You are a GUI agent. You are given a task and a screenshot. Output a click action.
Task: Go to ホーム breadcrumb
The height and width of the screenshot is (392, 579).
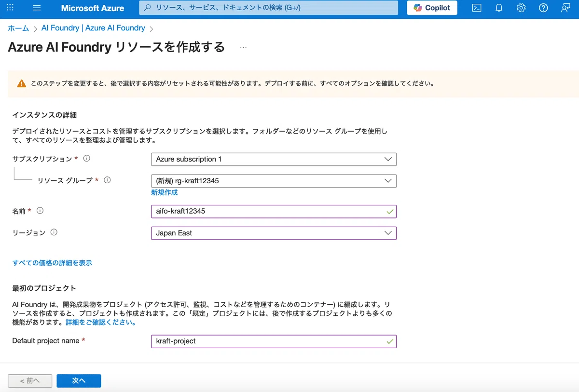pyautogui.click(x=18, y=28)
